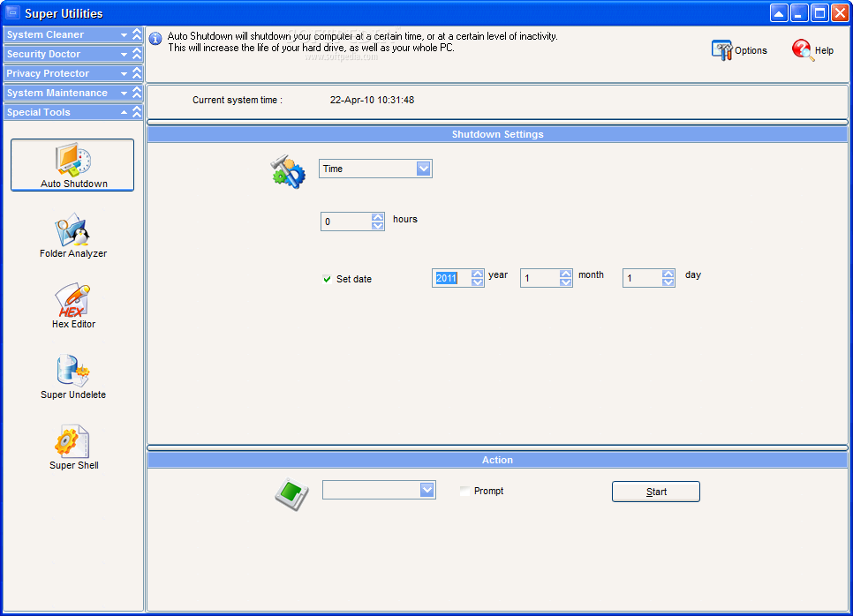
Task: Maximize the Super Utilities window
Action: coord(819,13)
